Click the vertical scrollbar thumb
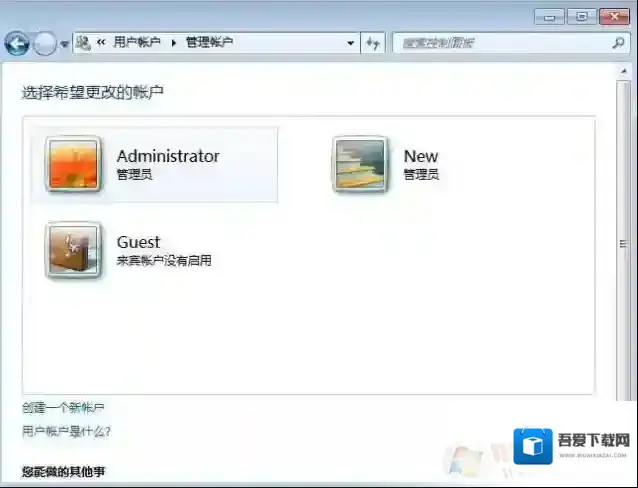The height and width of the screenshot is (488, 638). pyautogui.click(x=623, y=243)
